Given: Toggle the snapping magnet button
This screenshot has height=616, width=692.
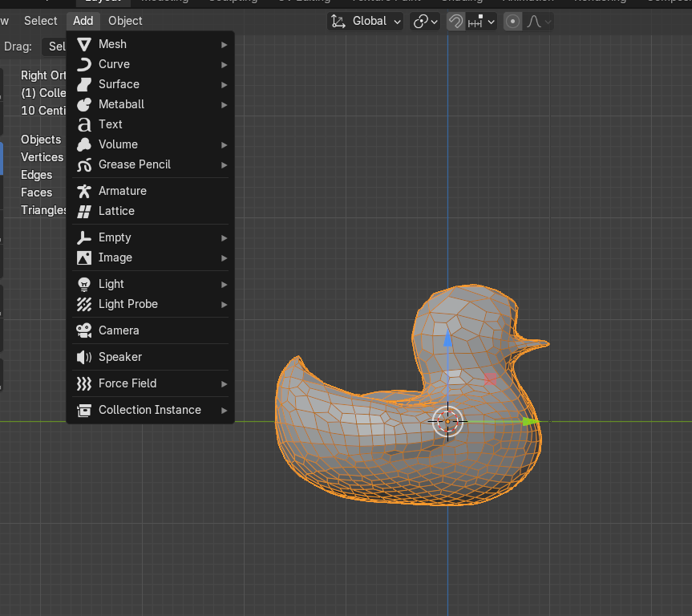Looking at the screenshot, I should [x=456, y=21].
